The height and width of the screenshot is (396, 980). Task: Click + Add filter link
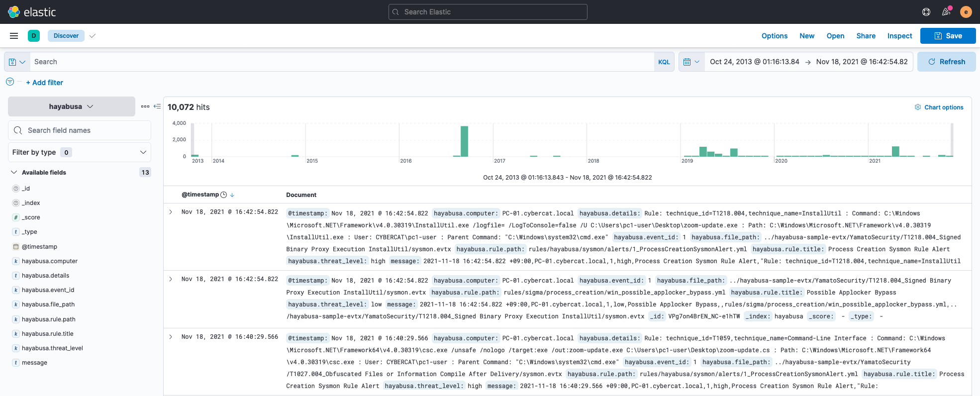pyautogui.click(x=45, y=83)
